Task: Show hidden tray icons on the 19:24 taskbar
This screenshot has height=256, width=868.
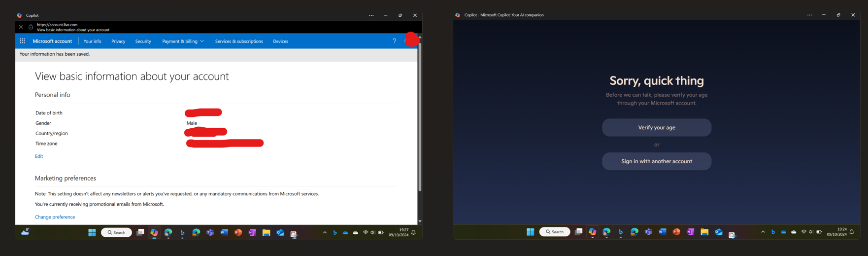Action: coord(763,232)
